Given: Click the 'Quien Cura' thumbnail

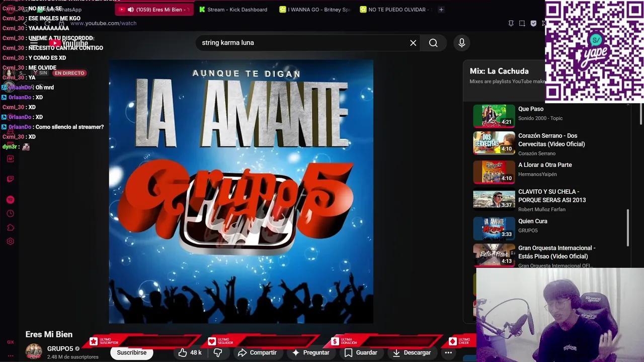Looking at the screenshot, I should click(x=494, y=228).
